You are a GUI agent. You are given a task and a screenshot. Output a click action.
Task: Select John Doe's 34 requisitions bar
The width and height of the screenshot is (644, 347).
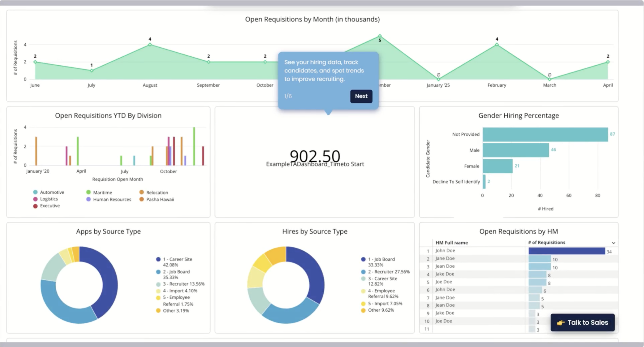(x=567, y=251)
